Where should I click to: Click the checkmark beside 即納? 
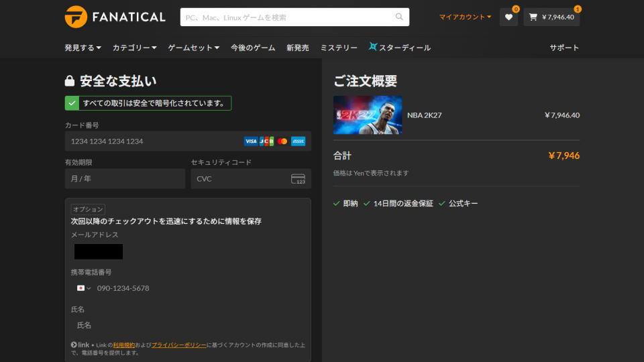[336, 203]
